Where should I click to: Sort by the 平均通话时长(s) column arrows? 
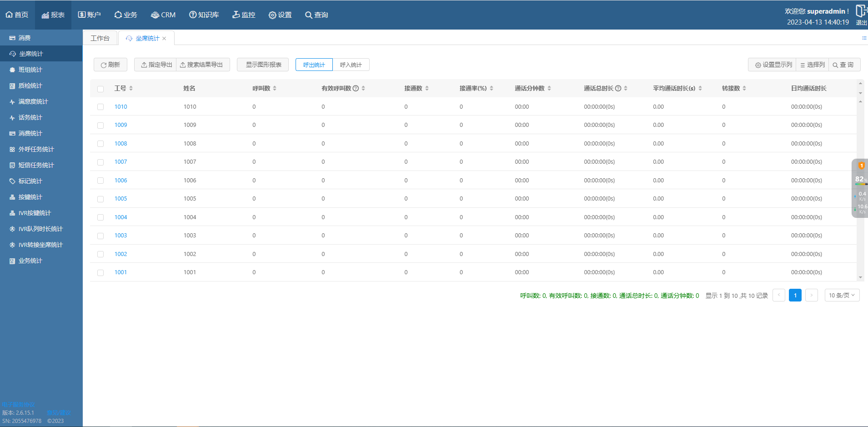pyautogui.click(x=700, y=88)
